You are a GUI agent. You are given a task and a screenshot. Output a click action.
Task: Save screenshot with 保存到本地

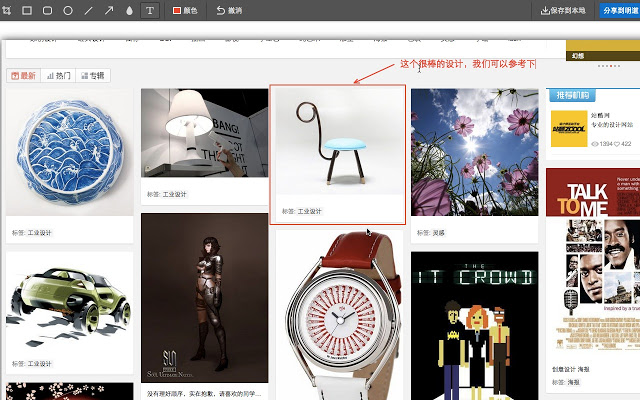[563, 11]
